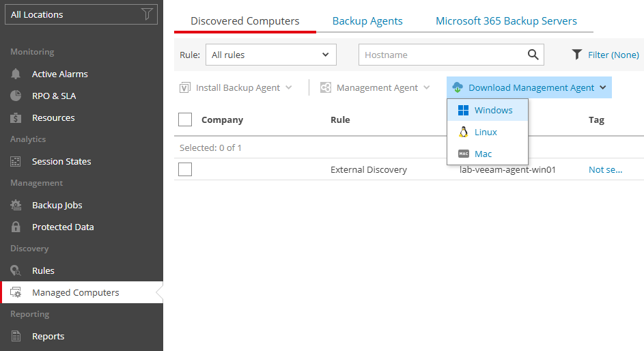Switch to Microsoft 365 Backup Servers tab
Viewport: 644px width, 351px height.
tap(506, 21)
